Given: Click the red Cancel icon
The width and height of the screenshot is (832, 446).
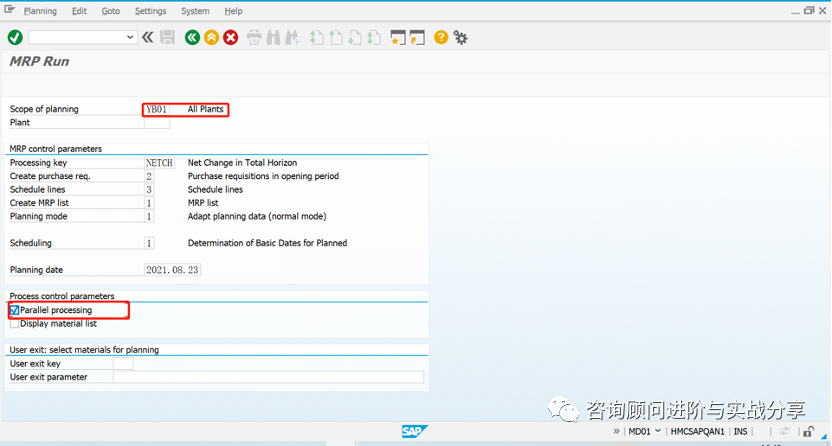Looking at the screenshot, I should tap(230, 37).
